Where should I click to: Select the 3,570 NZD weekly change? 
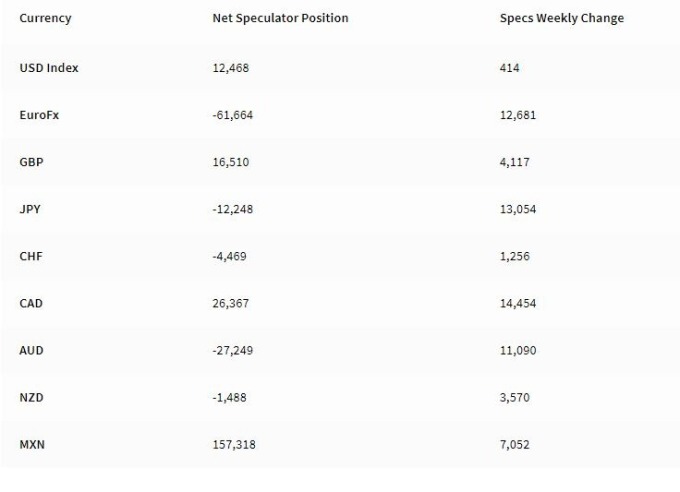[514, 398]
